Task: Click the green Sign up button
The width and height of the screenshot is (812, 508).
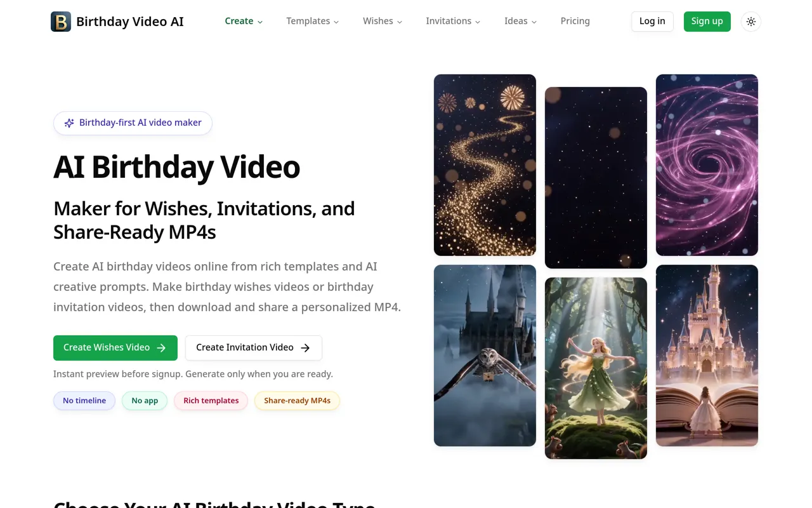Action: click(707, 22)
